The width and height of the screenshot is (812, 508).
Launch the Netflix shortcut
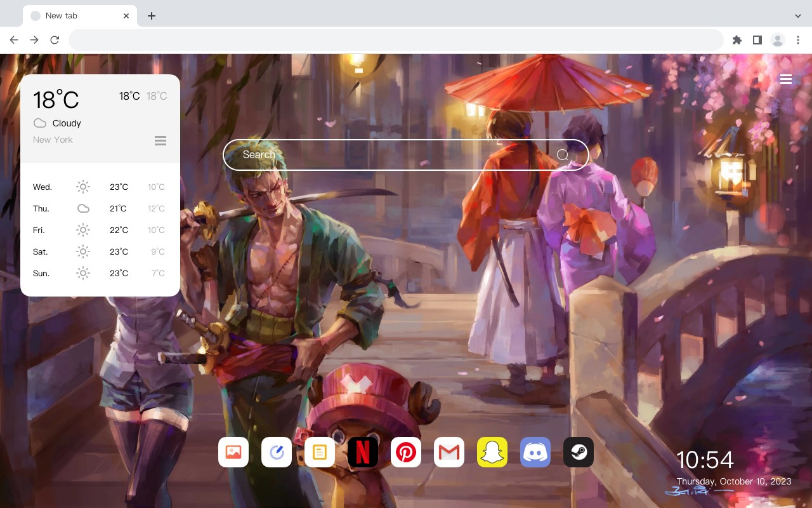tap(363, 452)
